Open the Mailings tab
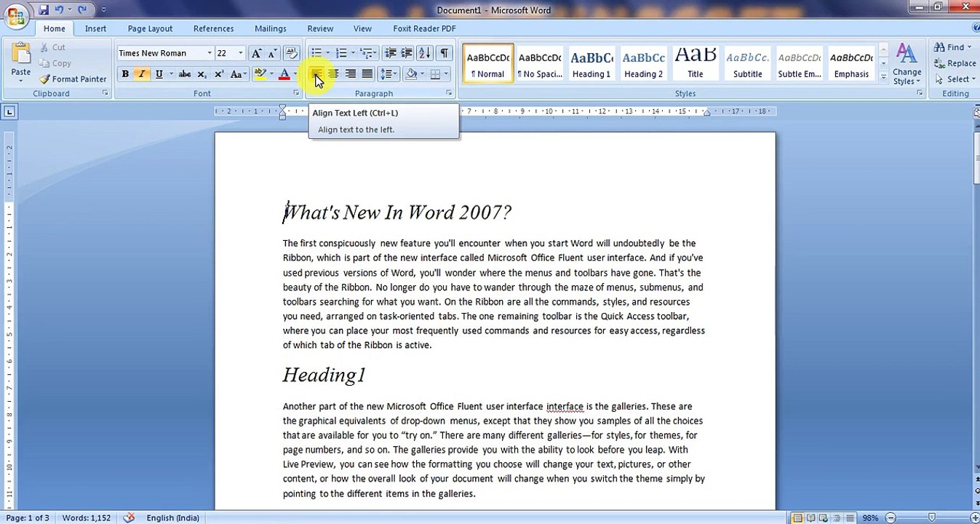 click(x=270, y=28)
